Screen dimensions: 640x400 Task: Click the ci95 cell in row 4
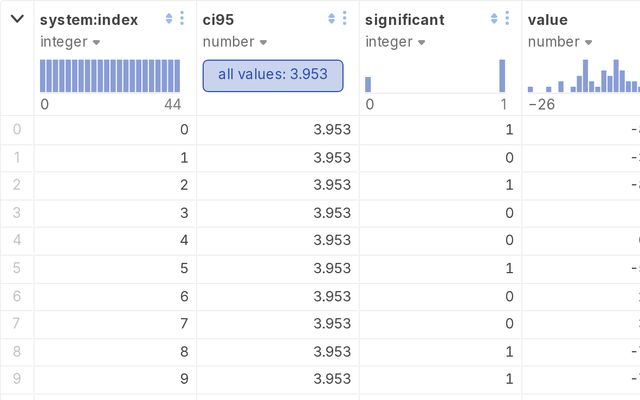(x=278, y=241)
